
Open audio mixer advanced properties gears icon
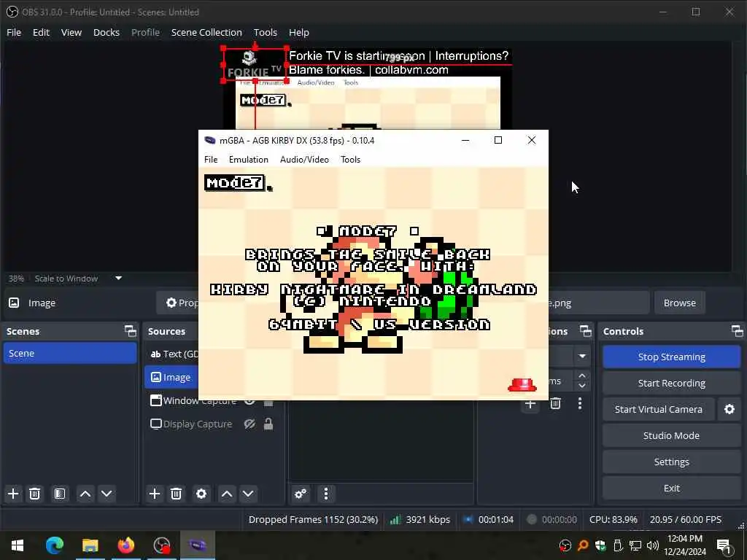301,494
